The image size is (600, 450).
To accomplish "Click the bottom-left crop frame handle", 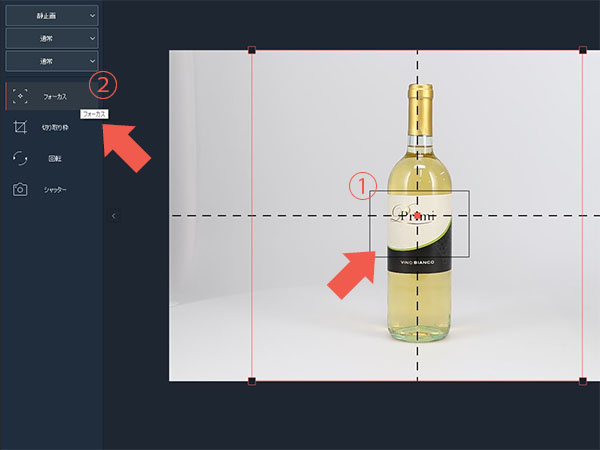I will (251, 380).
